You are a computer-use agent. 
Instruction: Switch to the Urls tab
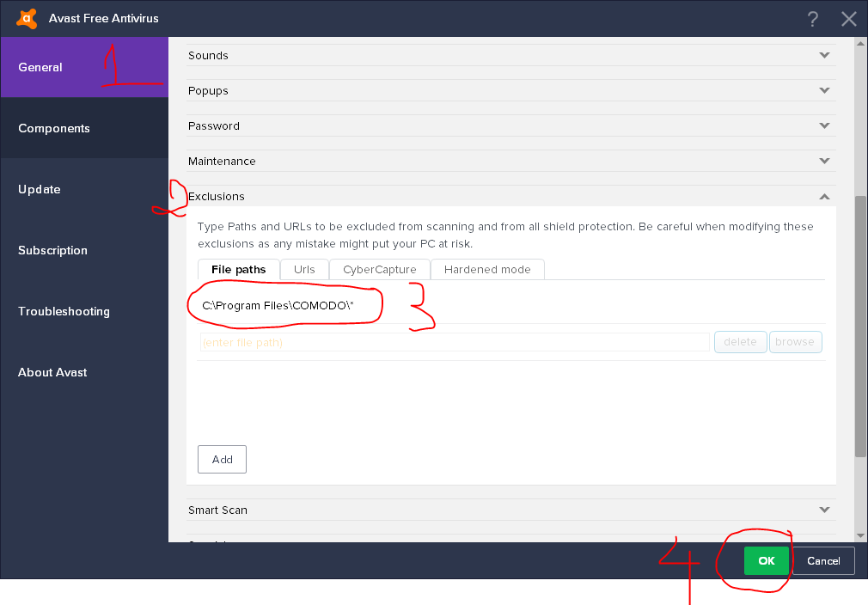point(304,270)
